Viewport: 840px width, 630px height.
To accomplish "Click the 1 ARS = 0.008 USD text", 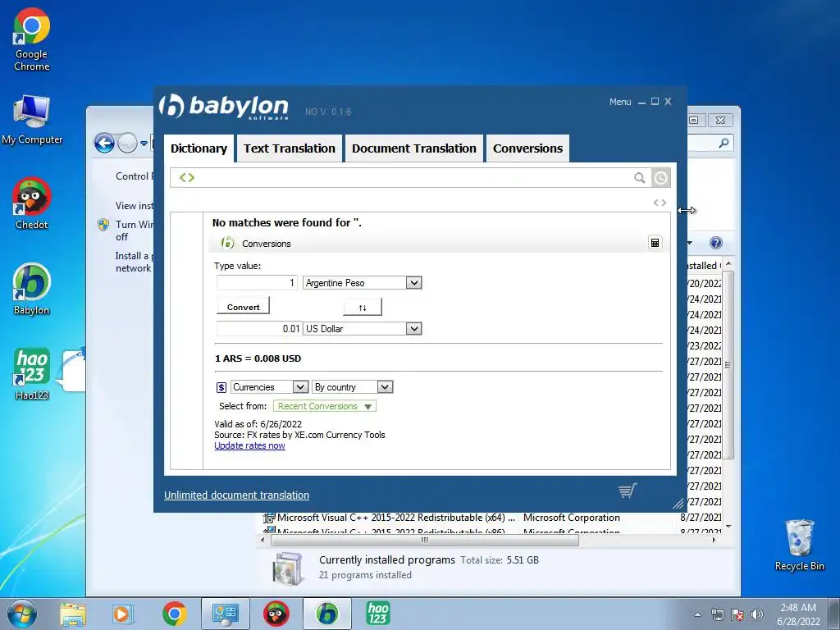I will point(258,358).
